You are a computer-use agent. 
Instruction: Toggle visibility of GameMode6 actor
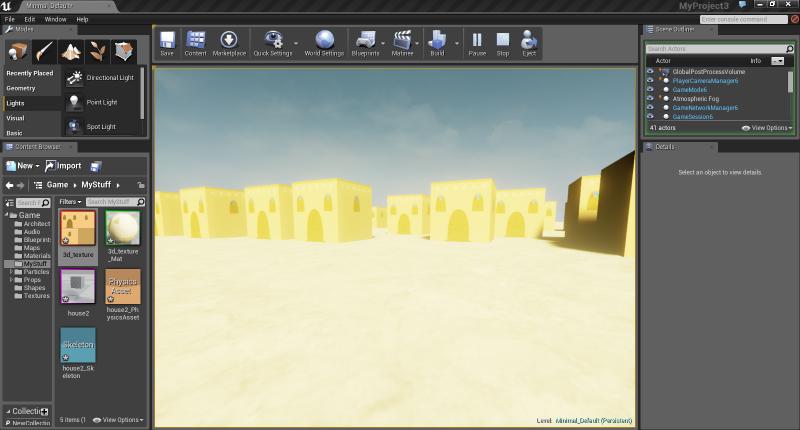(x=650, y=89)
